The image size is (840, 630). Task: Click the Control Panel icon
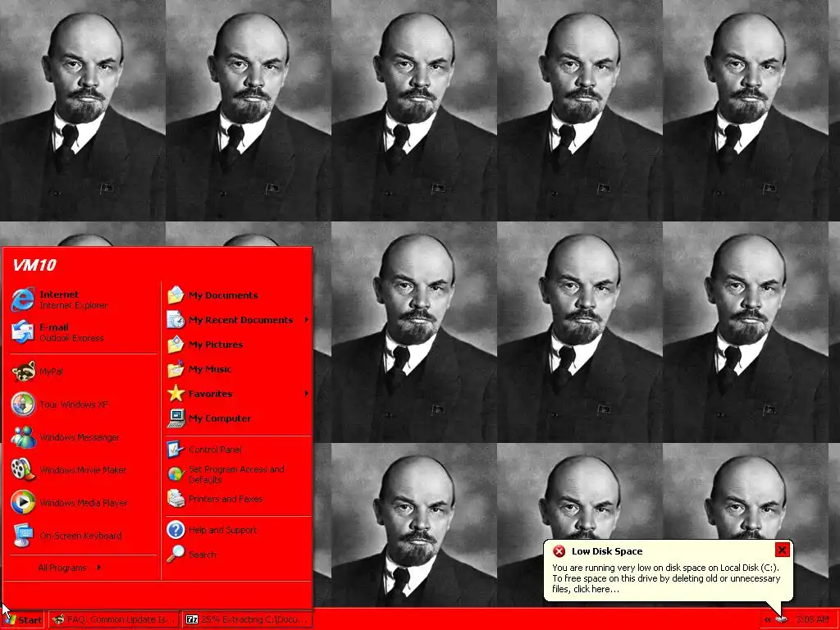point(176,450)
